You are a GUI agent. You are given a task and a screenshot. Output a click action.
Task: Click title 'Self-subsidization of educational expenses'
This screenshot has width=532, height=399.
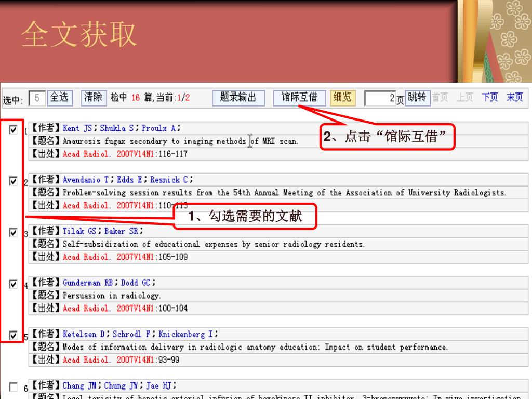click(x=214, y=244)
